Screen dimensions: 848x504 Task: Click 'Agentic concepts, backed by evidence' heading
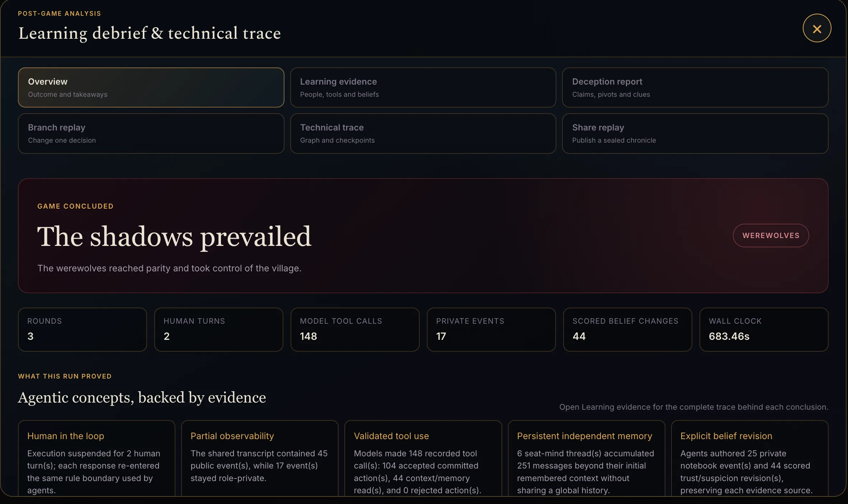coord(142,398)
